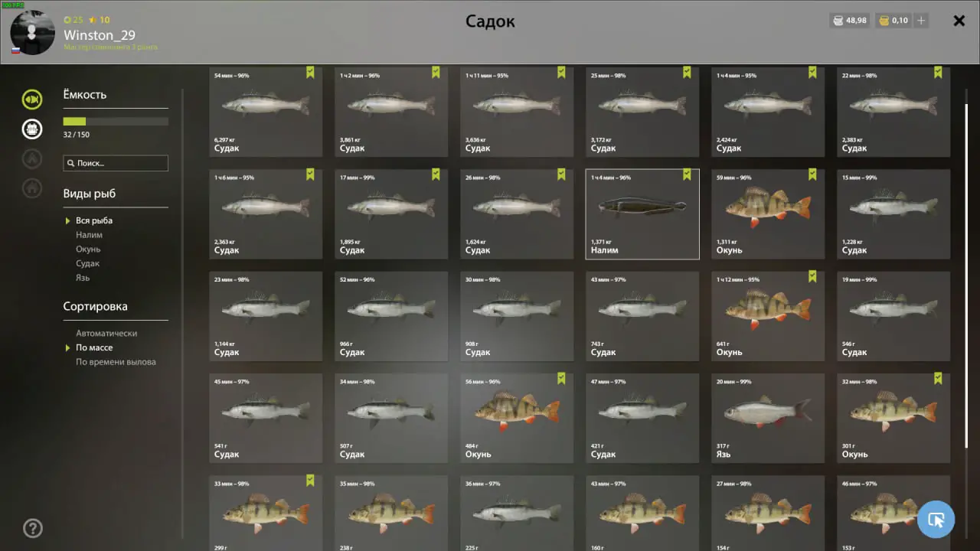
Task: Sort by По времени вылова
Action: [116, 362]
